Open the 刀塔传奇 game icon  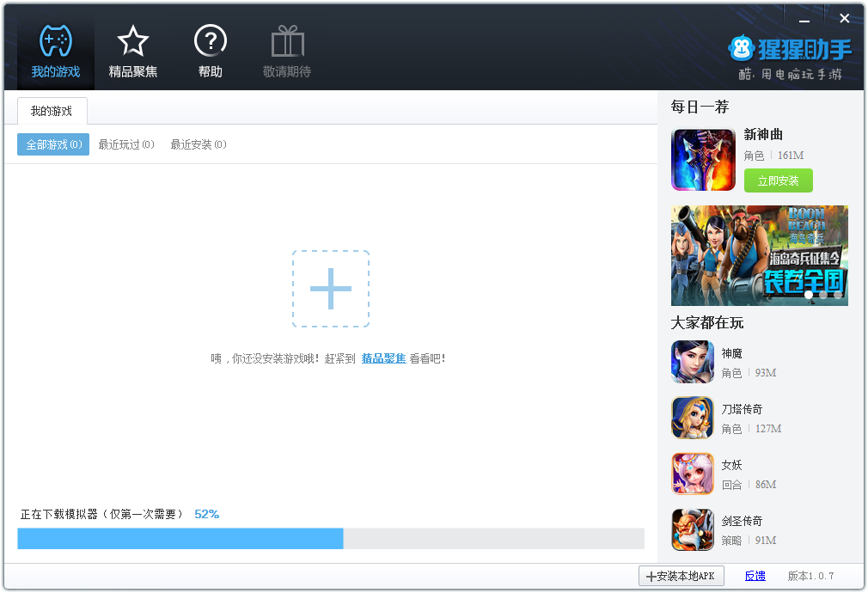[692, 418]
